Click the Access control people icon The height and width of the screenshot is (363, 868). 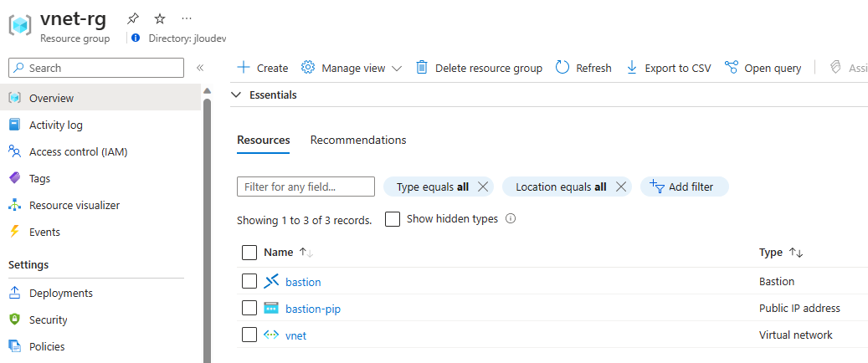(15, 151)
